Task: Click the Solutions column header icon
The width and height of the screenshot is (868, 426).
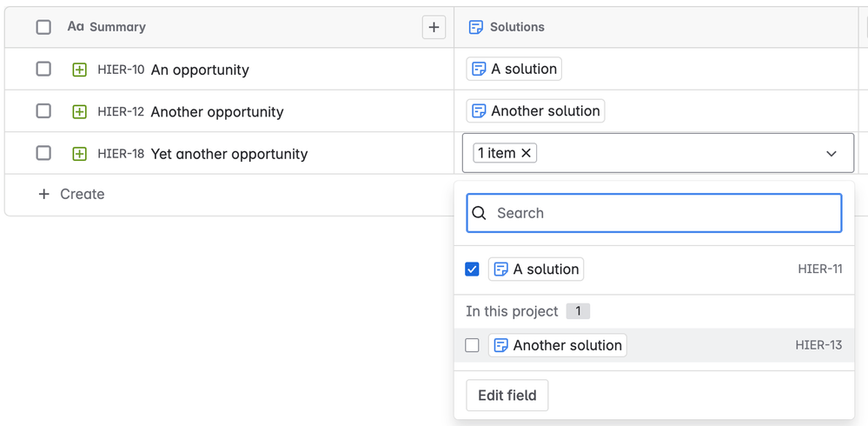Action: tap(475, 27)
